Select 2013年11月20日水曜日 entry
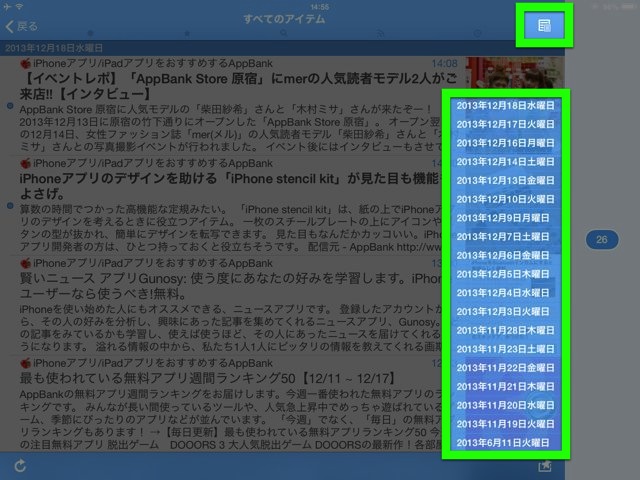 tap(505, 406)
